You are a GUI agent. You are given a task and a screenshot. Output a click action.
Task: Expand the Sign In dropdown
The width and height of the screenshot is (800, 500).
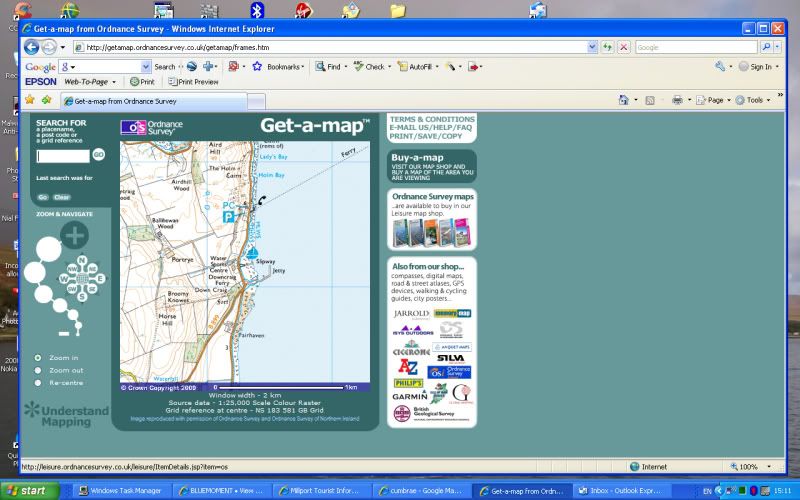777,67
